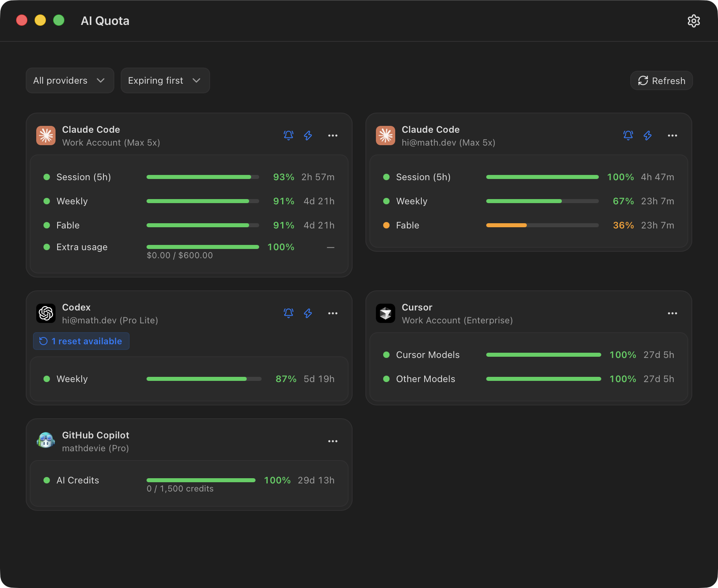The height and width of the screenshot is (588, 718).
Task: Click the 5d 19h Codex reset time
Action: click(319, 379)
